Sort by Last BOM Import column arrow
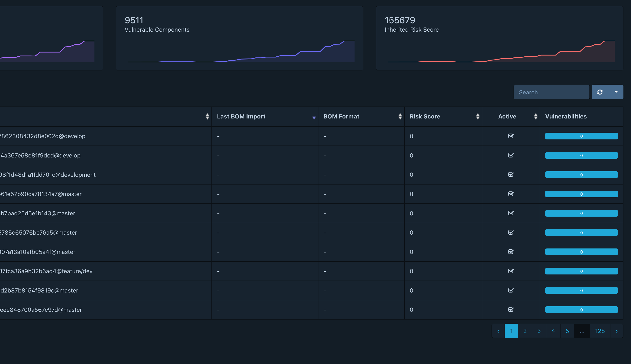 (x=314, y=117)
